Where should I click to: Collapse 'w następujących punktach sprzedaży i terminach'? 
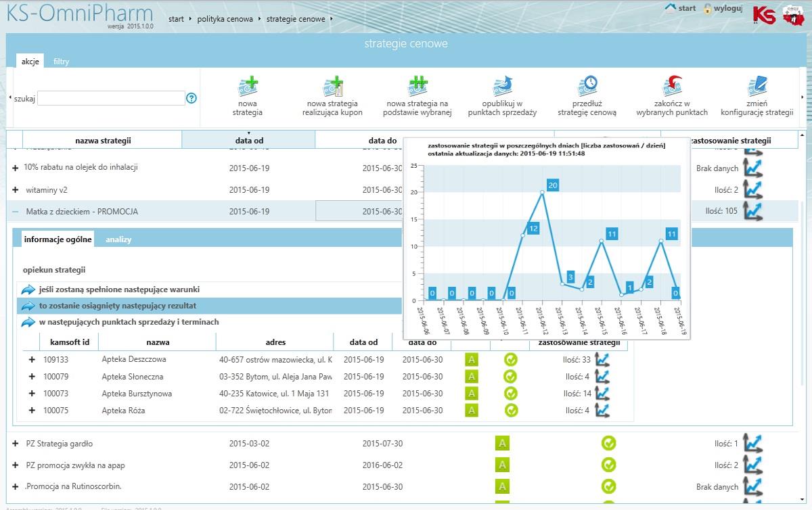point(28,322)
